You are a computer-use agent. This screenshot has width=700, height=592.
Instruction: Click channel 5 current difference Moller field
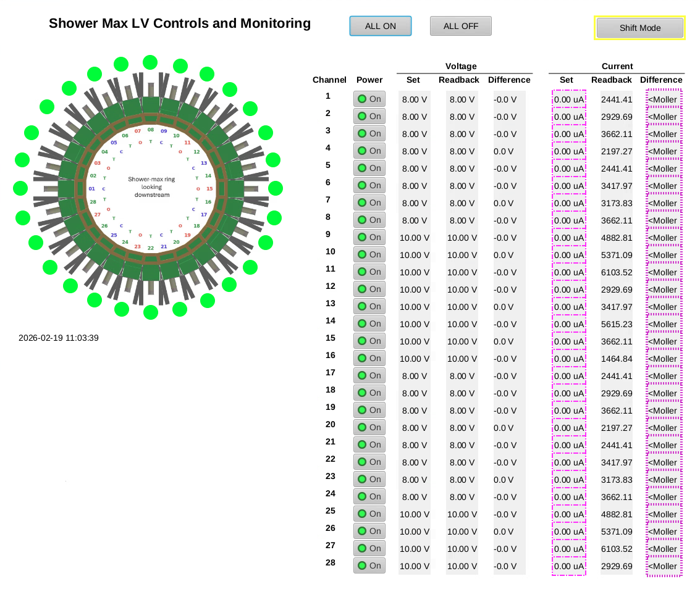(664, 169)
